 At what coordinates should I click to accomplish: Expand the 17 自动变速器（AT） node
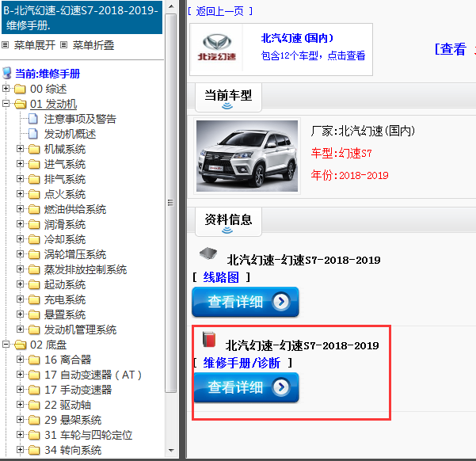pyautogui.click(x=20, y=374)
